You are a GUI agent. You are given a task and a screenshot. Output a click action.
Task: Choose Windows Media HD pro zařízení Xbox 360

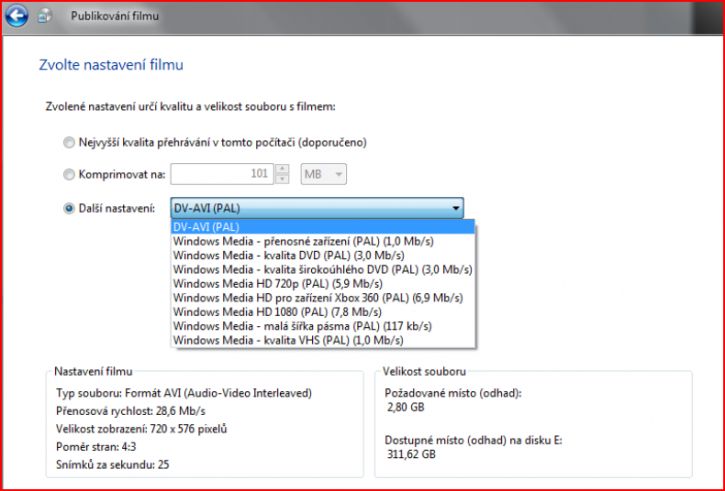(x=323, y=298)
